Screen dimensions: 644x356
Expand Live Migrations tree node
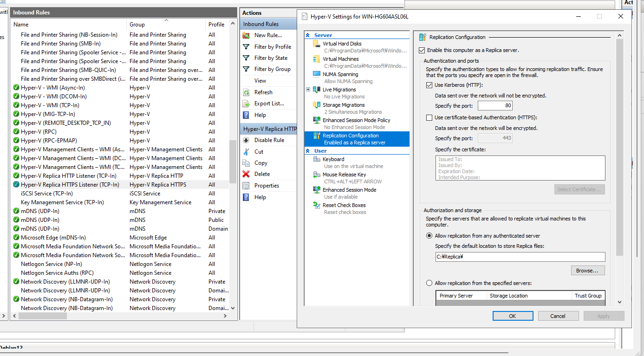coord(308,90)
